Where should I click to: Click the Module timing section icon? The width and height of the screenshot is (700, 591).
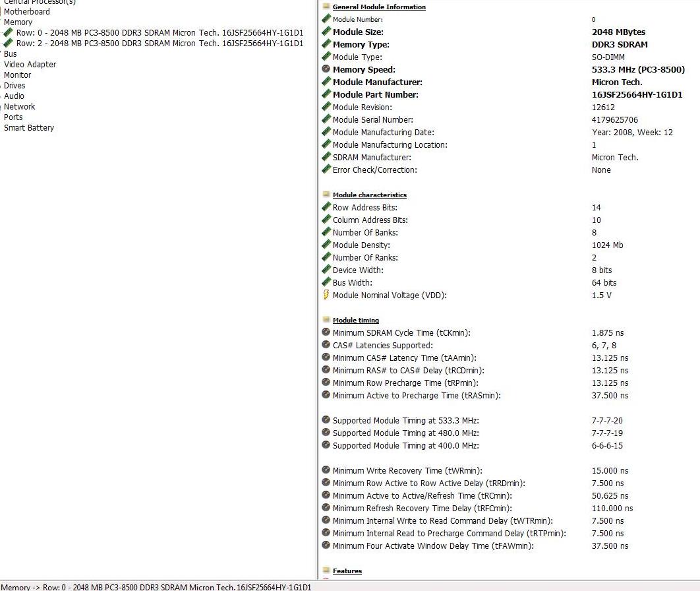[326, 319]
